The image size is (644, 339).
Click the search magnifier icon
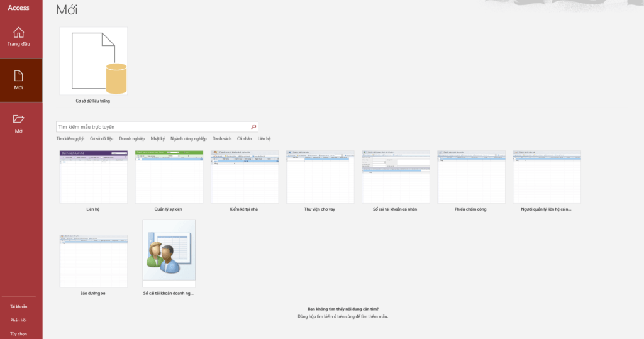tap(253, 126)
